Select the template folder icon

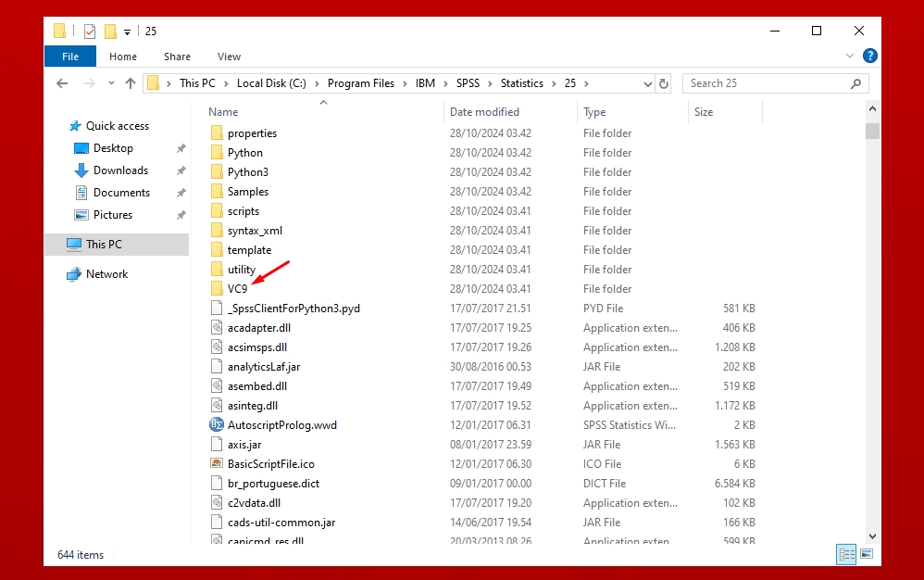[x=217, y=249]
